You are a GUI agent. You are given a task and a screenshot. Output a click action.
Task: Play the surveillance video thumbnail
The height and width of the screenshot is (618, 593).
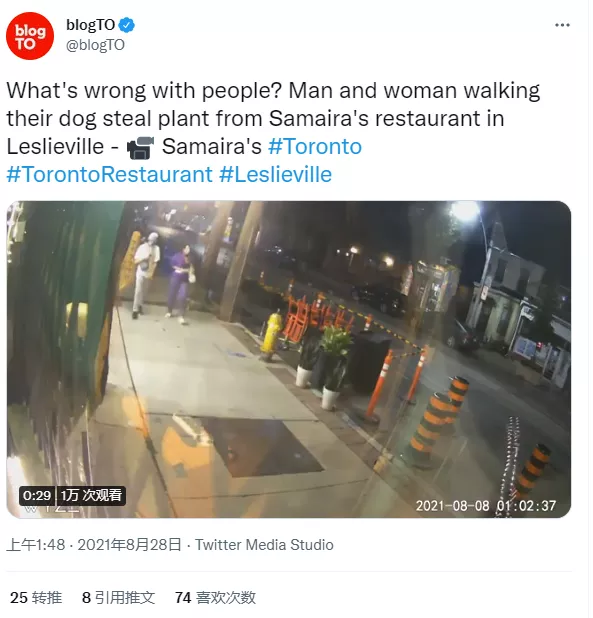click(289, 359)
